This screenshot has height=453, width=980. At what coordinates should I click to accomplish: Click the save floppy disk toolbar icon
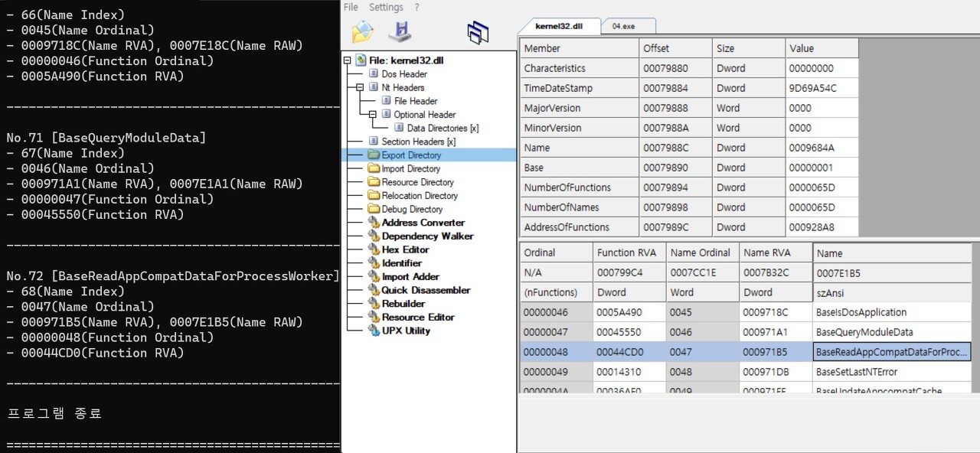(x=399, y=31)
